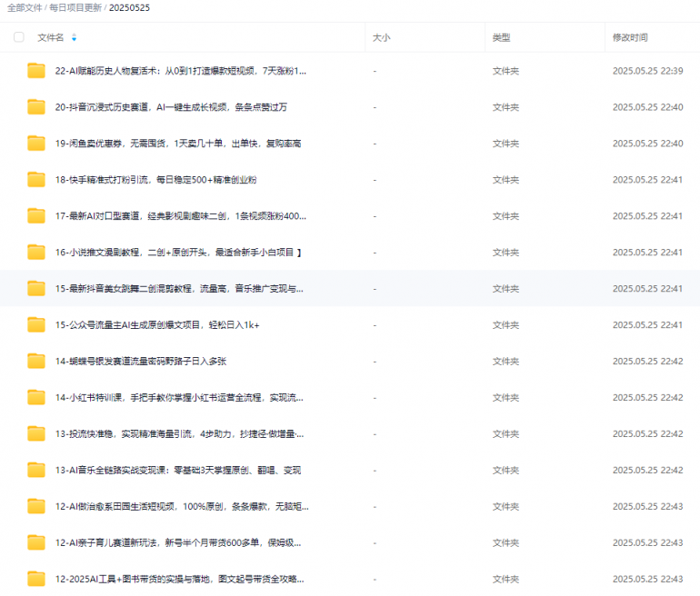Click folder icon beside 14-小红书特训课

(36, 398)
